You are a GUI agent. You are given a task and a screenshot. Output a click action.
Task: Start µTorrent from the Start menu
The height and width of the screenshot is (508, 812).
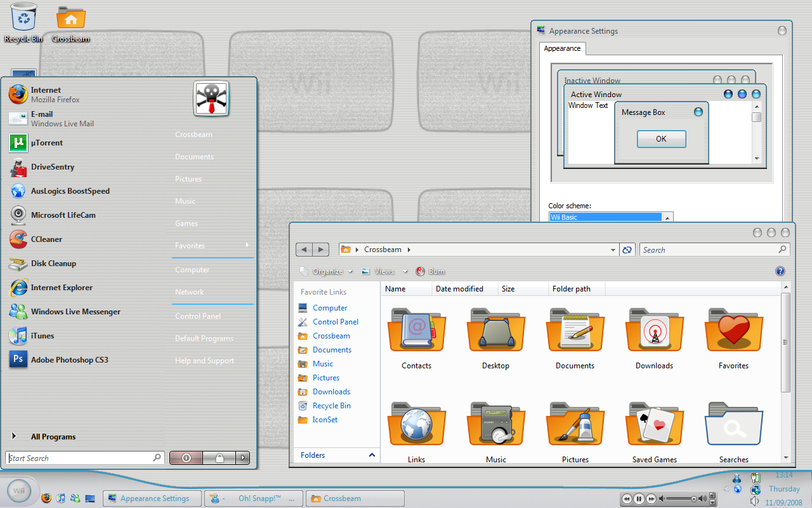tap(86, 143)
